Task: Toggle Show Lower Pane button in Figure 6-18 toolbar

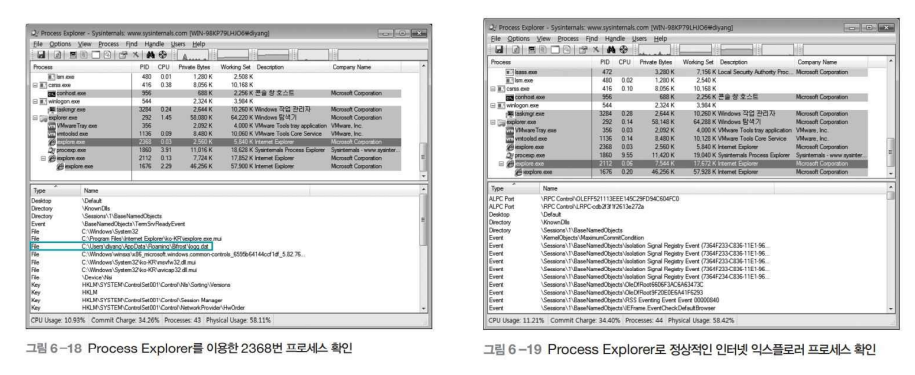Action: click(96, 55)
